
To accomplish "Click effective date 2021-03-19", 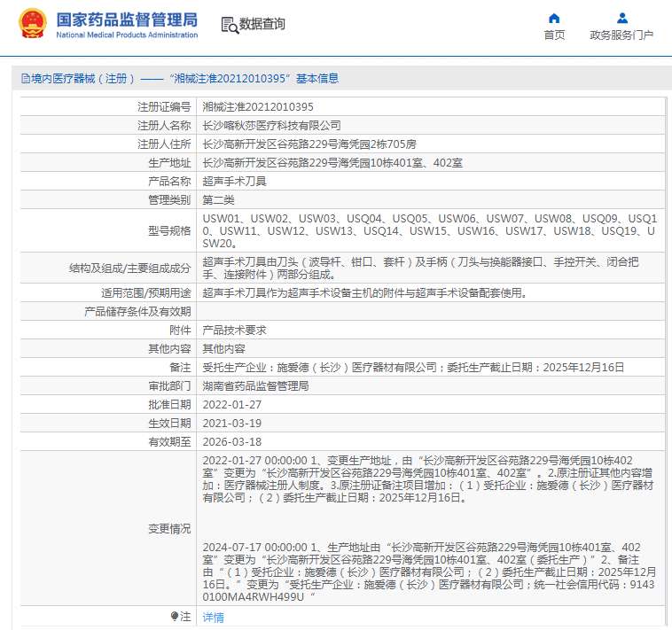I will point(232,424).
